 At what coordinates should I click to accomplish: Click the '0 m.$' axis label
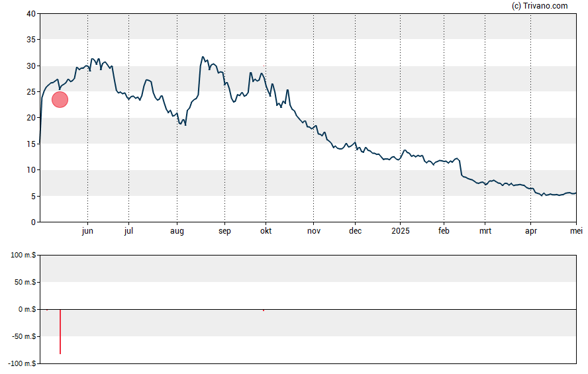click(27, 309)
